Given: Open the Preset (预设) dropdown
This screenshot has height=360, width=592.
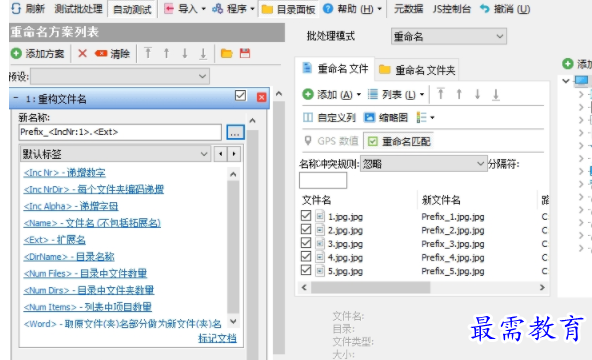Looking at the screenshot, I should [120, 76].
